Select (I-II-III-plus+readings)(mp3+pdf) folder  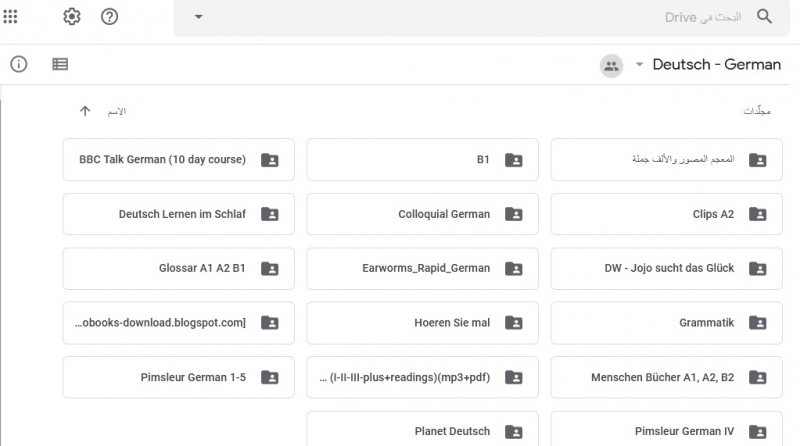(422, 377)
